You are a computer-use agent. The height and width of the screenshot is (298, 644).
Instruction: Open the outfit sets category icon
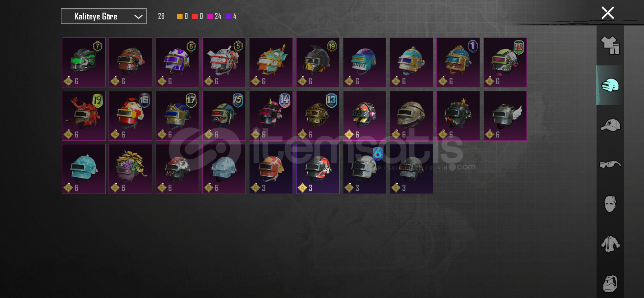[x=610, y=45]
